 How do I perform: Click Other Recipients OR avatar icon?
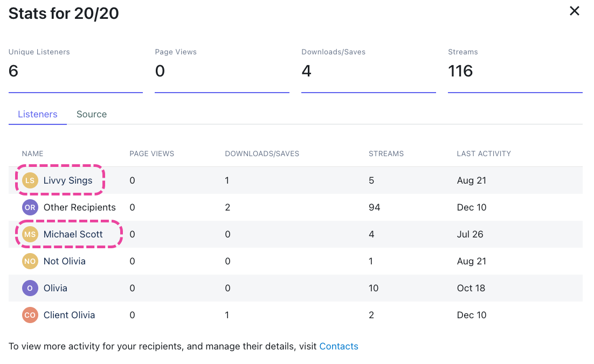[x=30, y=207]
